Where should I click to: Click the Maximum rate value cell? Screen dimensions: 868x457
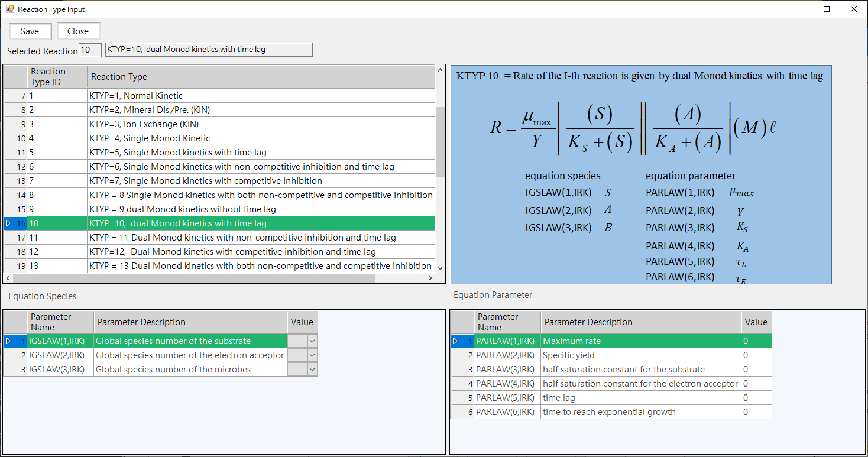pos(756,341)
